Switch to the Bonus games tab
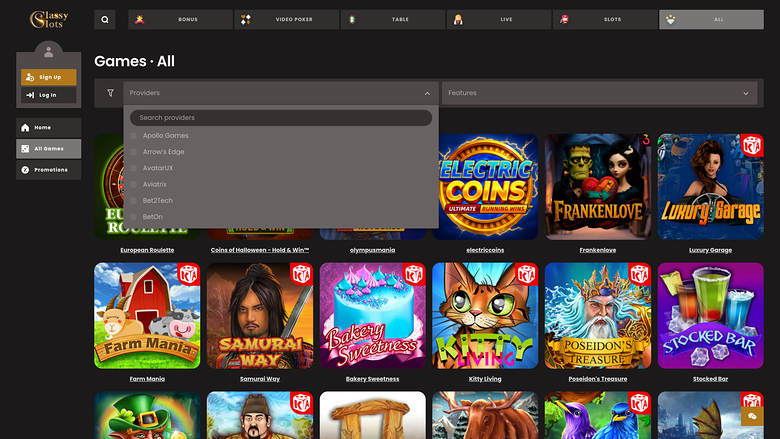 pyautogui.click(x=180, y=19)
